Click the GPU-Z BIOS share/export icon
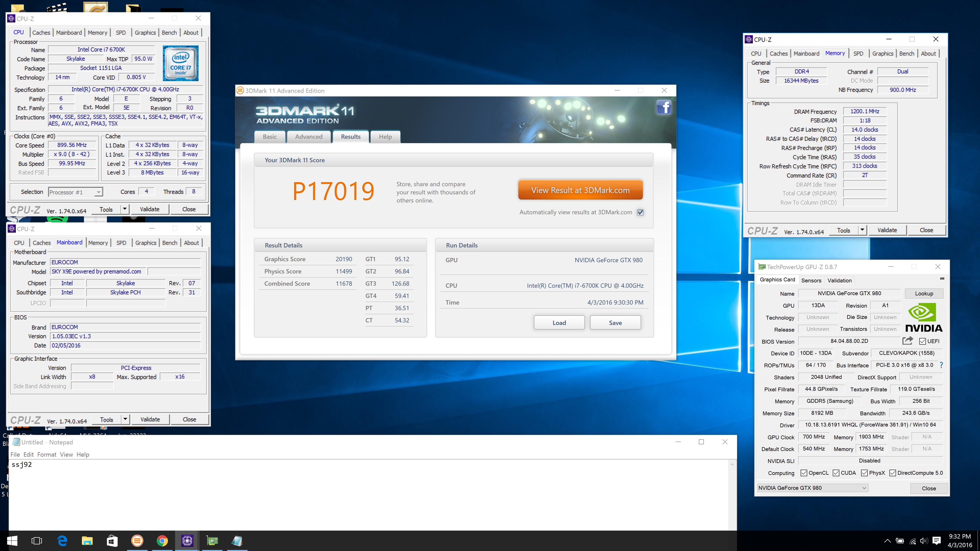 click(908, 341)
